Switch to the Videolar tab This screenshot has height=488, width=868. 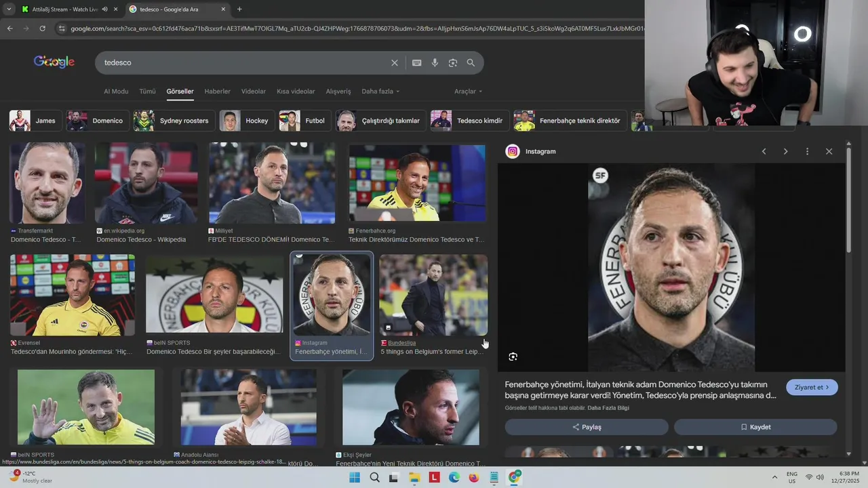(254, 91)
